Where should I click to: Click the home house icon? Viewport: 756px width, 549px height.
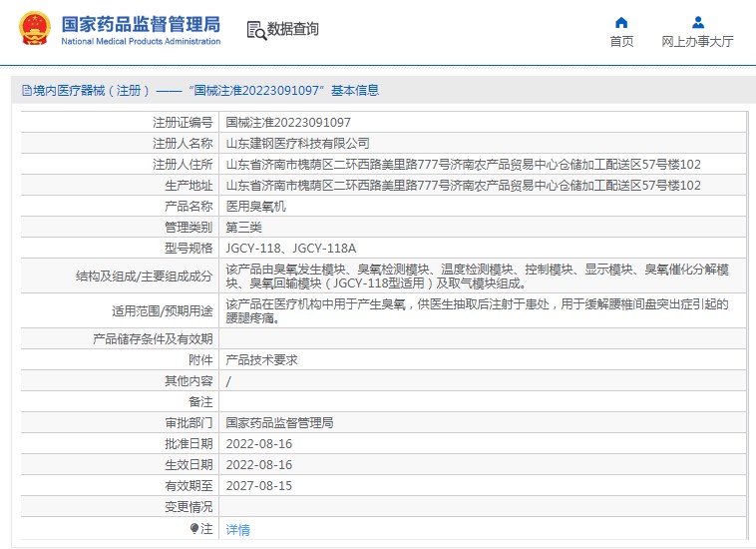pos(621,22)
